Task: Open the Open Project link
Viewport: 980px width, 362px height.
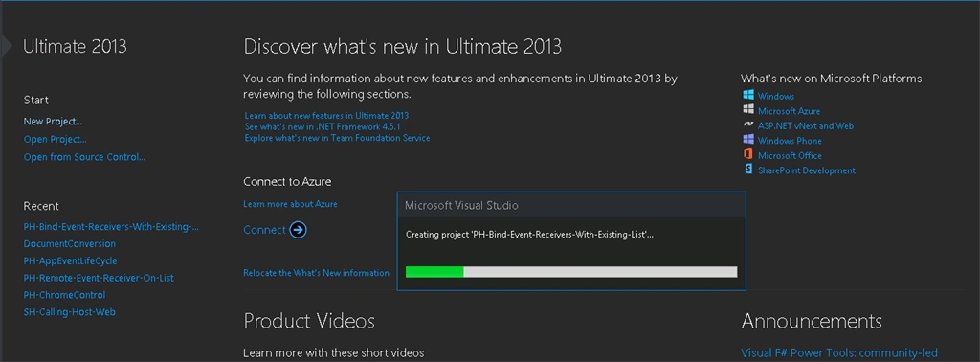Action: tap(55, 140)
